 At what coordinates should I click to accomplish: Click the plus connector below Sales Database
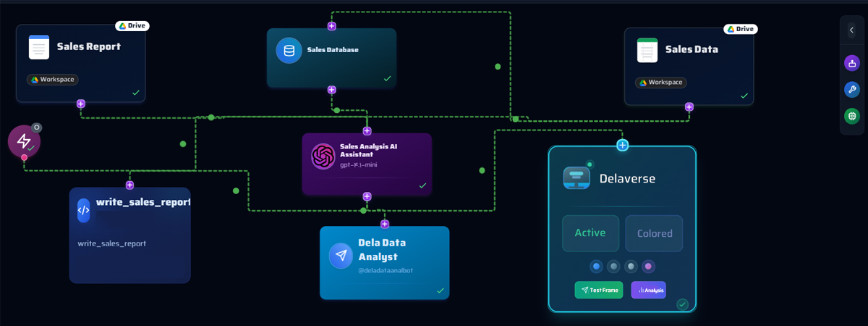331,90
